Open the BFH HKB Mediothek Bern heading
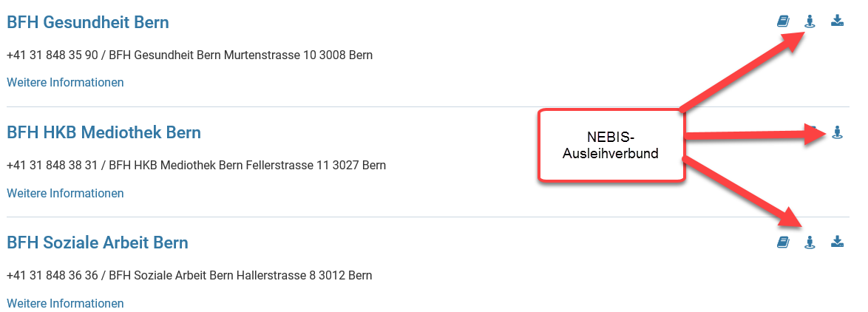868x312 pixels. tap(104, 132)
